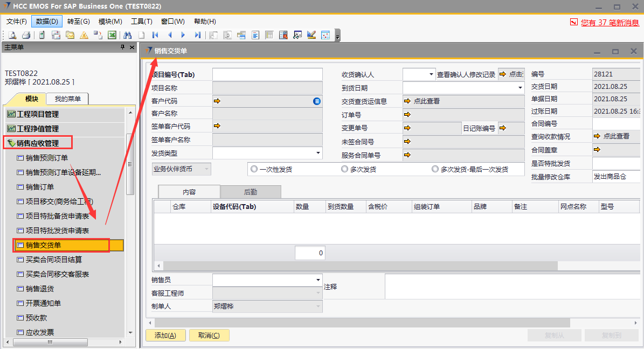644x349 pixels.
Task: Open the 销售员 dropdown list
Action: click(x=317, y=281)
